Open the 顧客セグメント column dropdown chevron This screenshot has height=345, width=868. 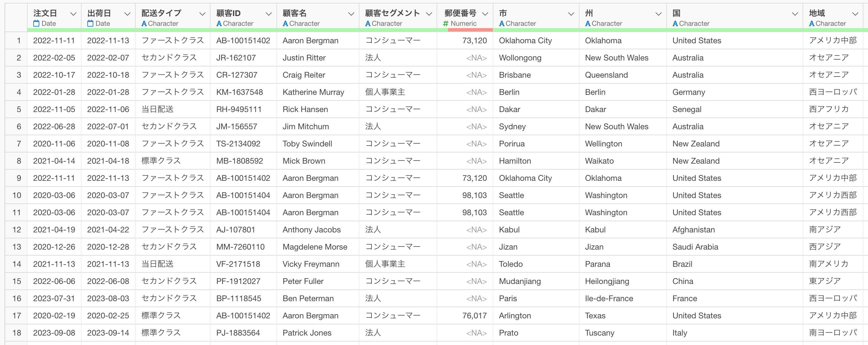(x=429, y=14)
